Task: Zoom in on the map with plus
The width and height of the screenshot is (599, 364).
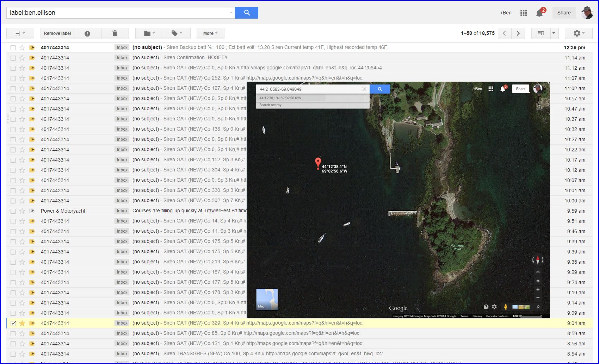Action: 538,290
